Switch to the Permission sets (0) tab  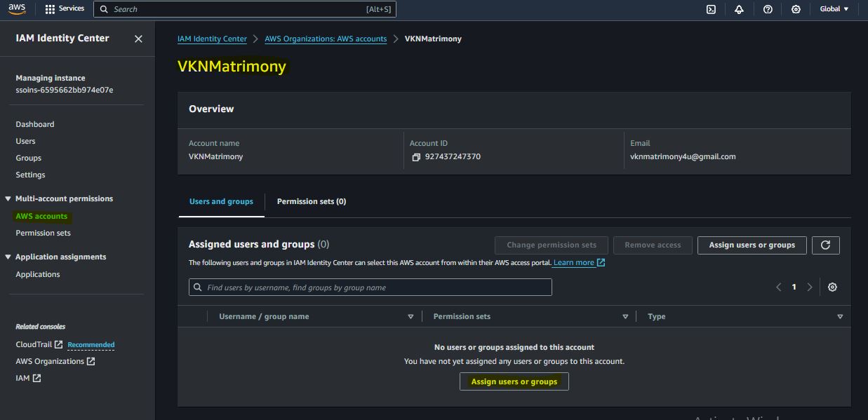coord(311,201)
